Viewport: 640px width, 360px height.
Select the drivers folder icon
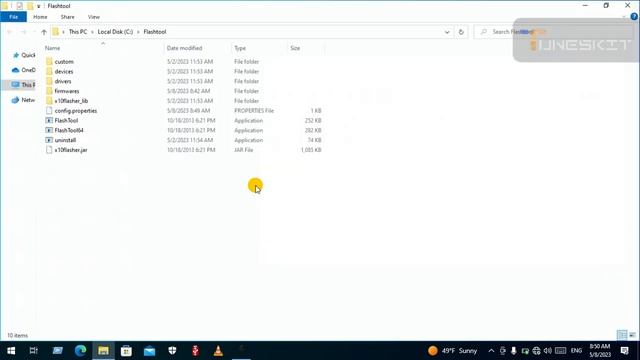click(x=49, y=81)
